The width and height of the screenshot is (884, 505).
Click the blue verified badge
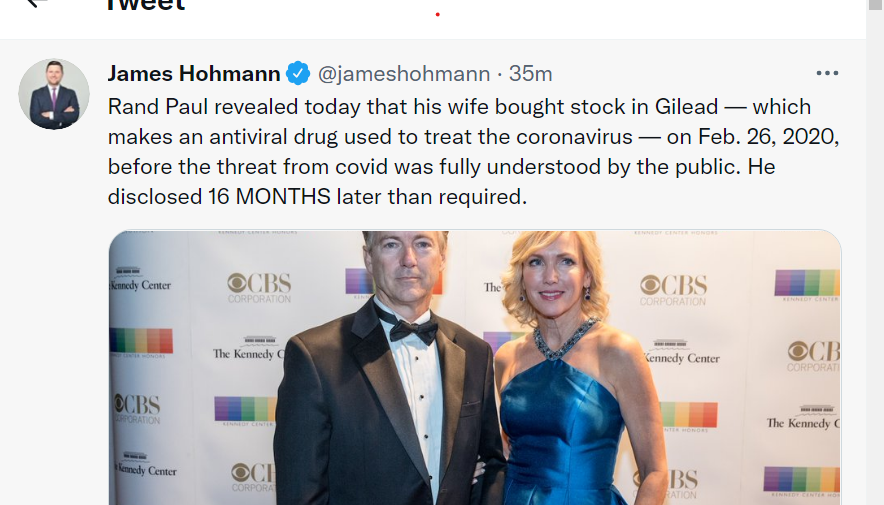click(x=298, y=73)
